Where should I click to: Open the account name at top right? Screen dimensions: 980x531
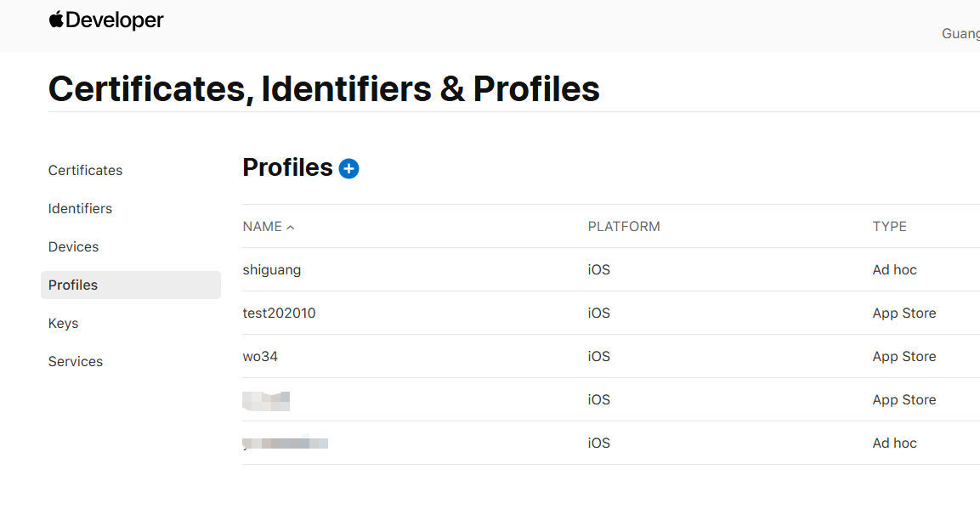[960, 34]
